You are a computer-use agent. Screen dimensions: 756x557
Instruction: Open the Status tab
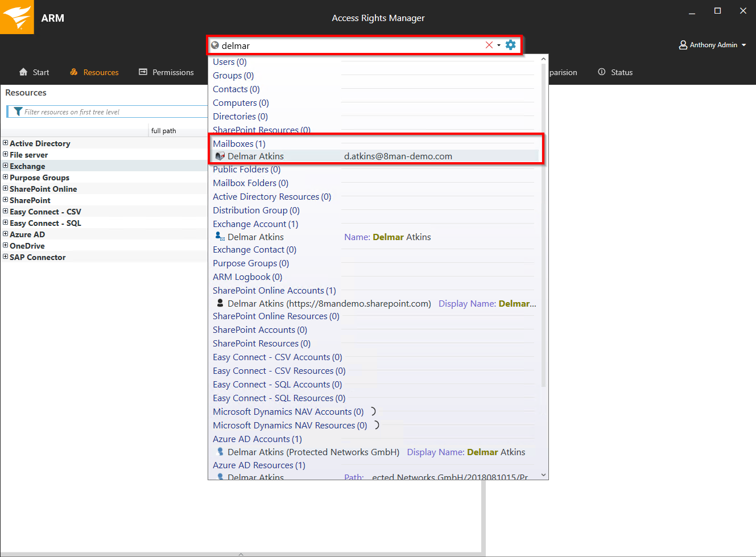615,72
